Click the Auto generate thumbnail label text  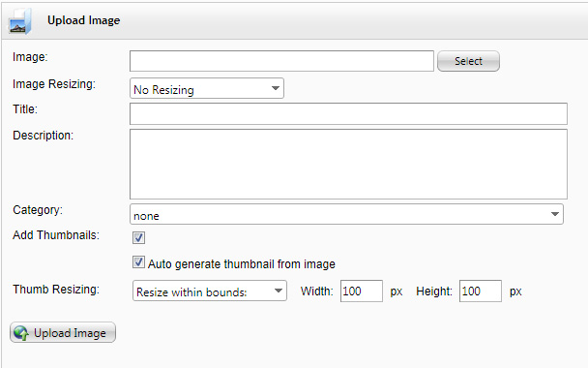242,264
